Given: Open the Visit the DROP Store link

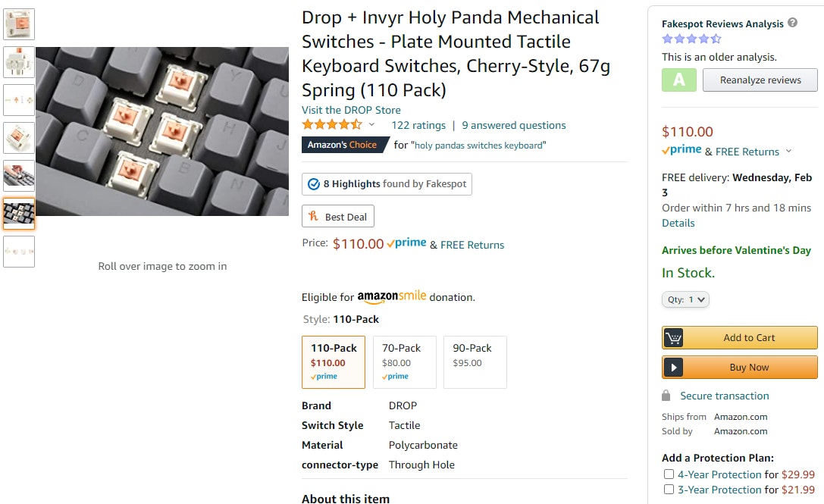Looking at the screenshot, I should [351, 110].
